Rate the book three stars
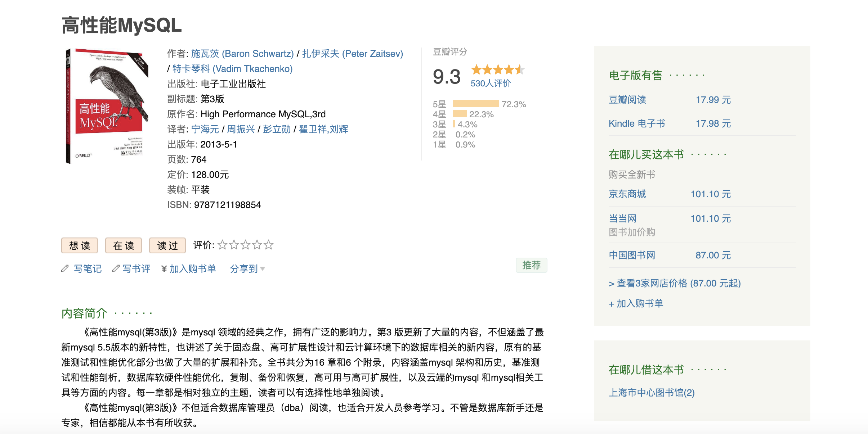The width and height of the screenshot is (868, 434). (246, 245)
